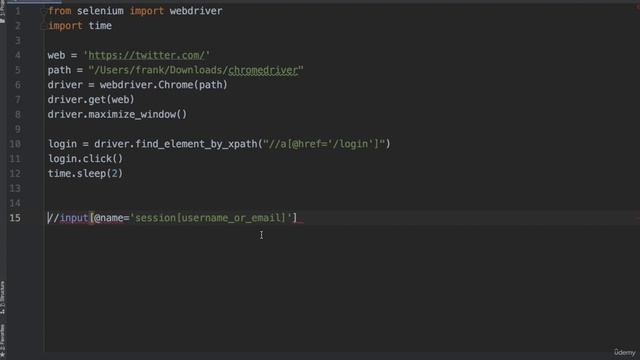Screen dimensions: 640x360
Task: Click the 'path' variable name on line 5
Action: (59, 70)
